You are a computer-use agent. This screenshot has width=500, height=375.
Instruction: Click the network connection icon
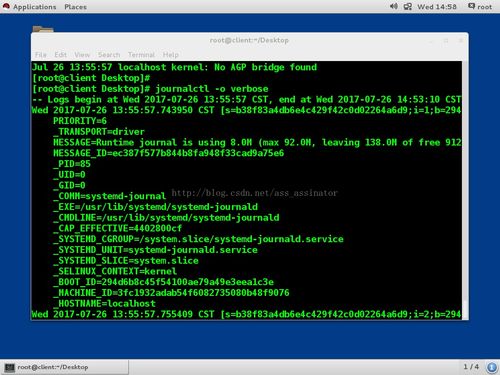click(408, 7)
